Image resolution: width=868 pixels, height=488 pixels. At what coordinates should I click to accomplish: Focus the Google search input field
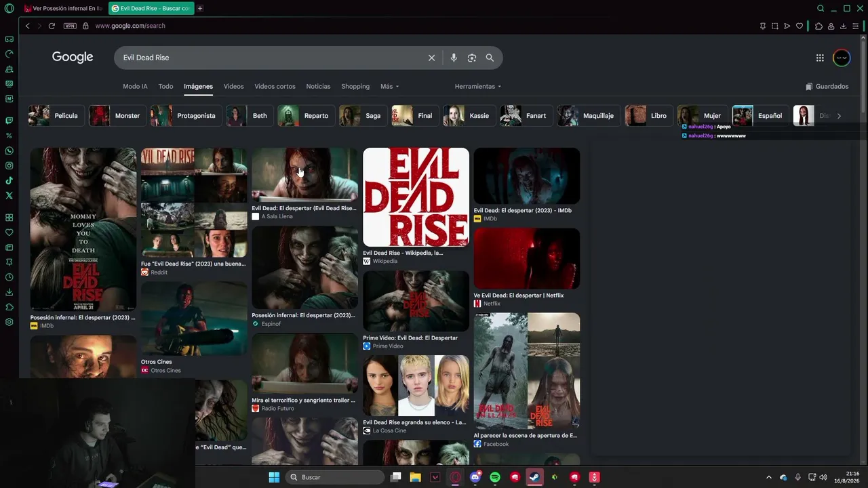click(x=271, y=58)
